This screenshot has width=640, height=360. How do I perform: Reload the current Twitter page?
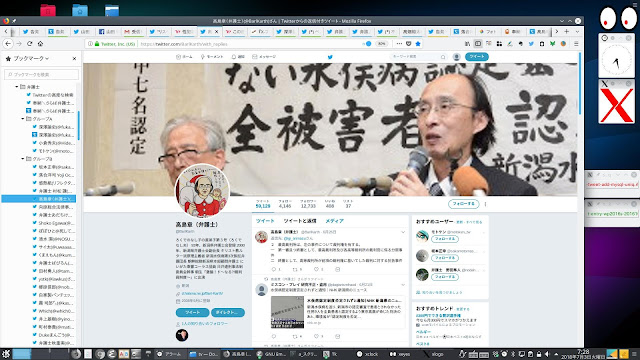coord(29,44)
